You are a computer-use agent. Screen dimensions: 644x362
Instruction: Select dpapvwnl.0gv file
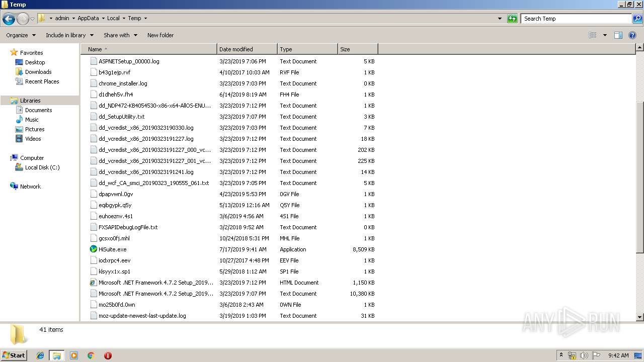[x=116, y=194]
